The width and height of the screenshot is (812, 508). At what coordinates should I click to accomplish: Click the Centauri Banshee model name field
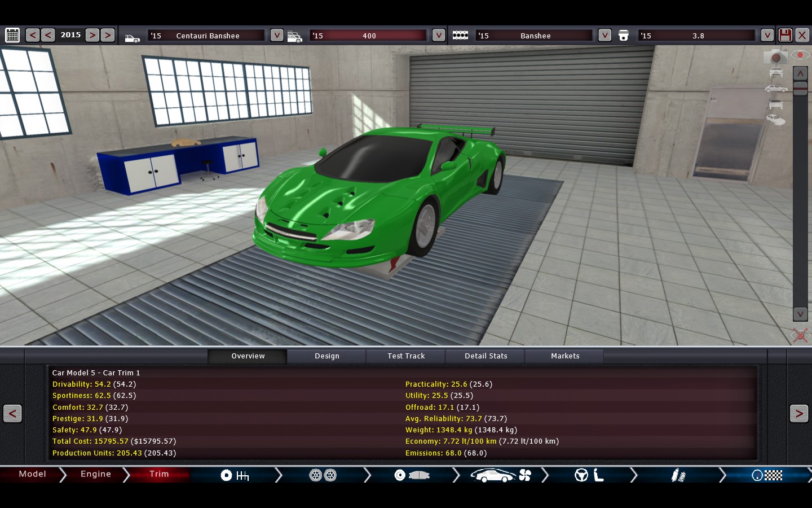(x=206, y=36)
